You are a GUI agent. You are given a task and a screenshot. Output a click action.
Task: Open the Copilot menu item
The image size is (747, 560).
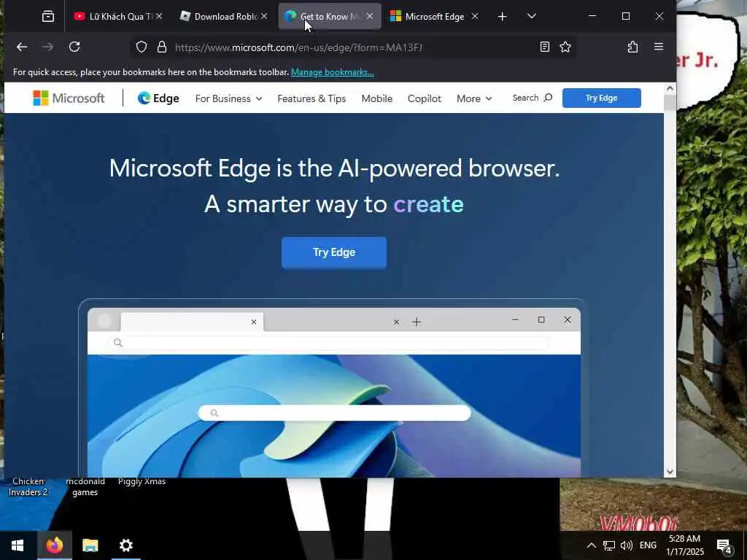(425, 98)
